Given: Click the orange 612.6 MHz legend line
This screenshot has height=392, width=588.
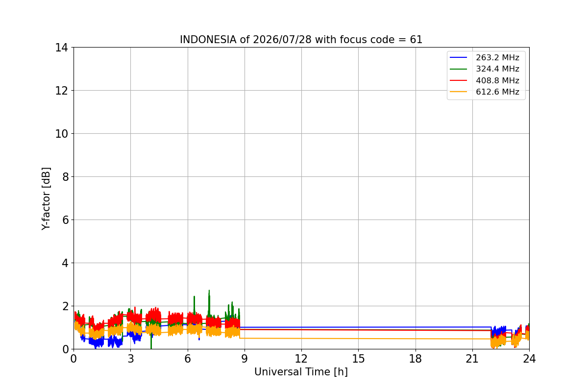Looking at the screenshot, I should click(459, 92).
